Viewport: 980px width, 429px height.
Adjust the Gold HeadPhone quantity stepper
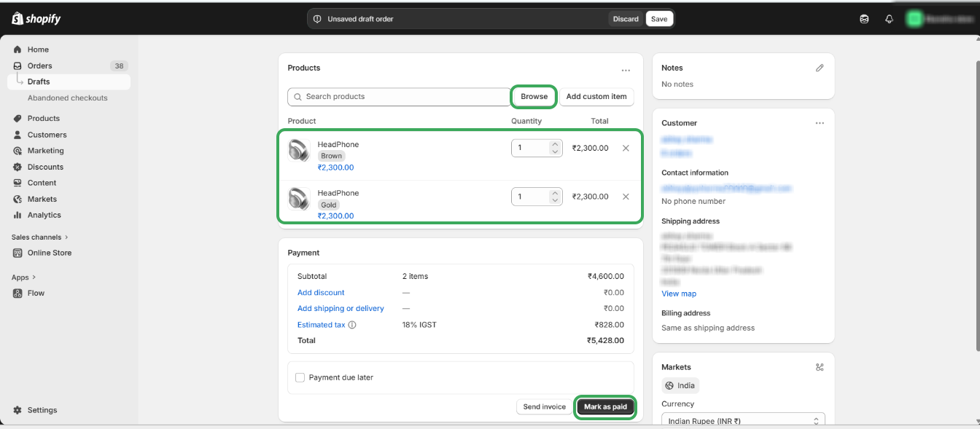tap(555, 197)
